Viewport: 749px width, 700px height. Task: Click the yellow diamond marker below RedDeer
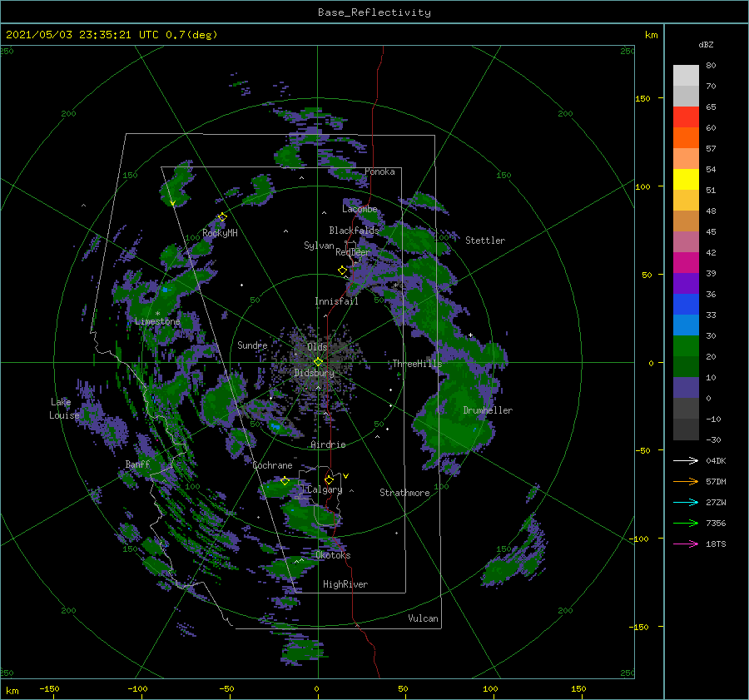(x=343, y=271)
